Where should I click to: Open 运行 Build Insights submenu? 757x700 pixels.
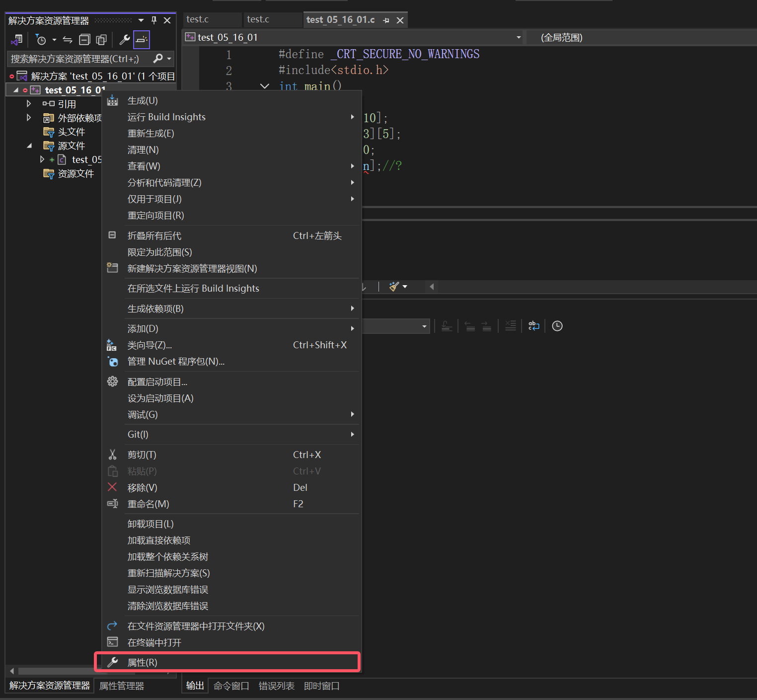(x=231, y=117)
